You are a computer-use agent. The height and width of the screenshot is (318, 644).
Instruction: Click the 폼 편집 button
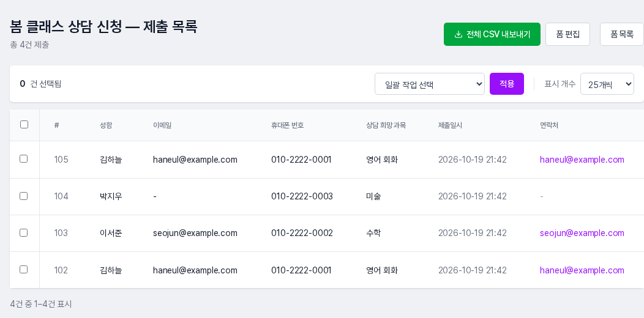(567, 34)
